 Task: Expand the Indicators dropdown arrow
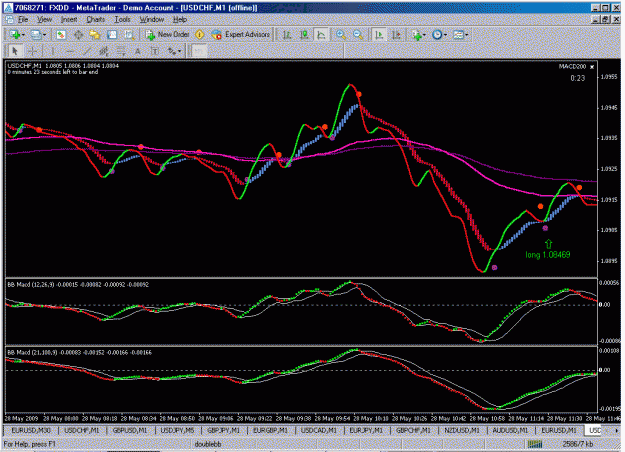[x=424, y=35]
